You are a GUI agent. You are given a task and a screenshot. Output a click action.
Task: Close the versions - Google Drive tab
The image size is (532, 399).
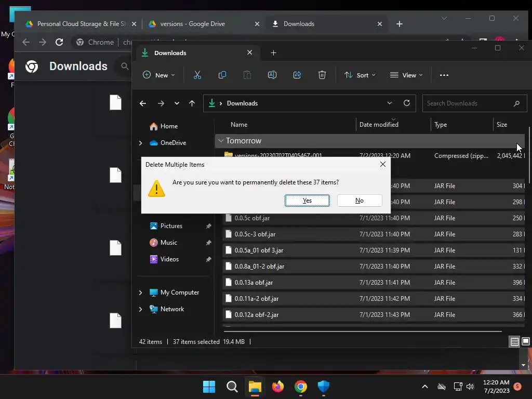pos(257,24)
